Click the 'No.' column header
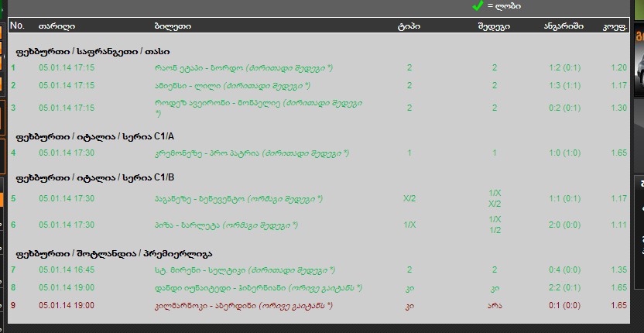 [17, 26]
